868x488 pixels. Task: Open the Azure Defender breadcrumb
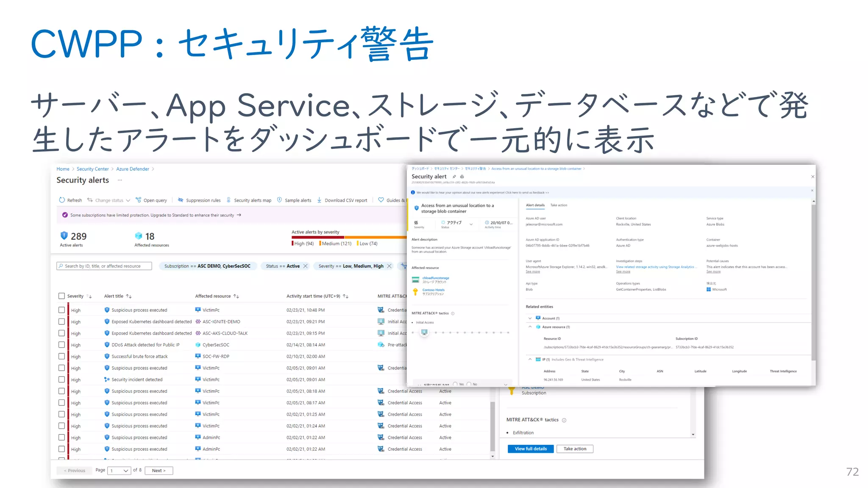click(x=133, y=169)
